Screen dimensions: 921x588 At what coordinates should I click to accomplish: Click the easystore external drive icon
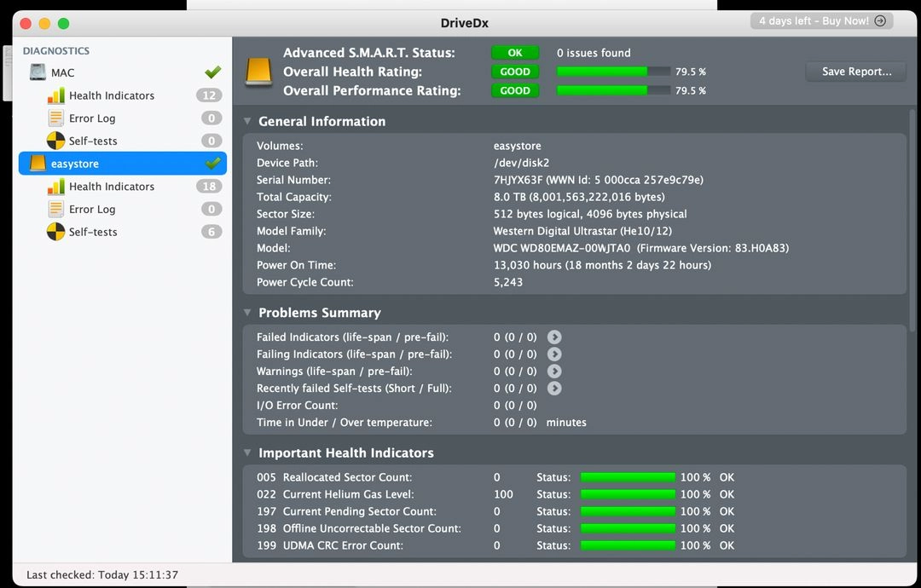tap(38, 163)
